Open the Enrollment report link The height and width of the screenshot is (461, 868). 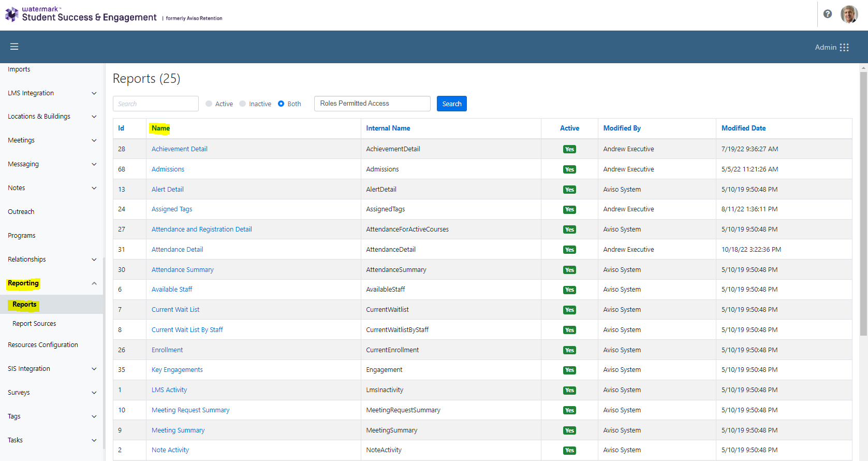pos(167,350)
